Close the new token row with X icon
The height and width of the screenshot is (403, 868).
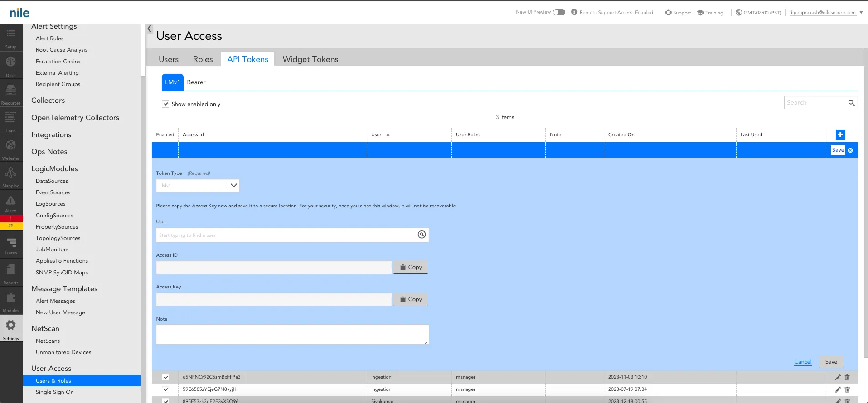850,150
